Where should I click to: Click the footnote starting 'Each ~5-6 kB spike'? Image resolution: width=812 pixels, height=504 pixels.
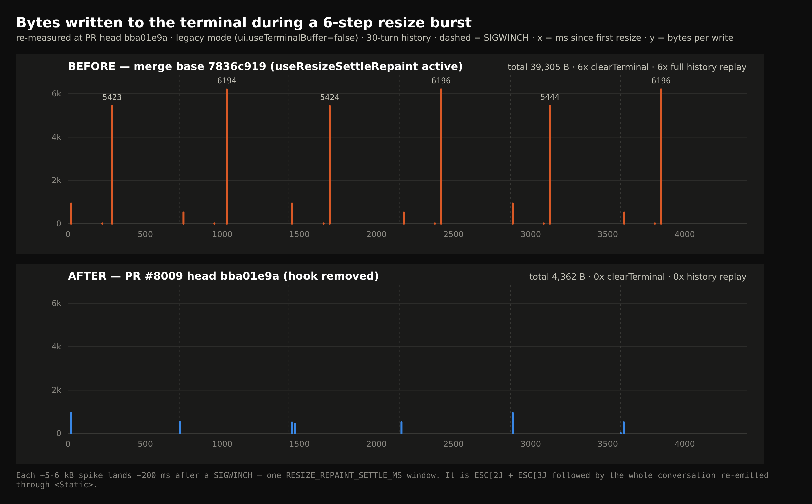pyautogui.click(x=392, y=480)
